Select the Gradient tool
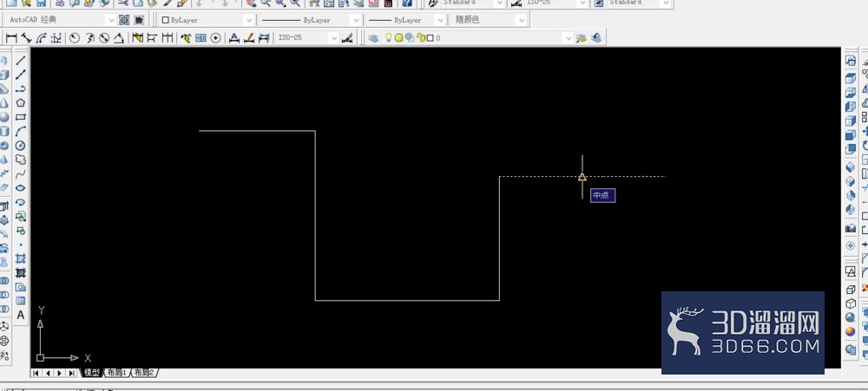This screenshot has width=868, height=391. [x=21, y=272]
